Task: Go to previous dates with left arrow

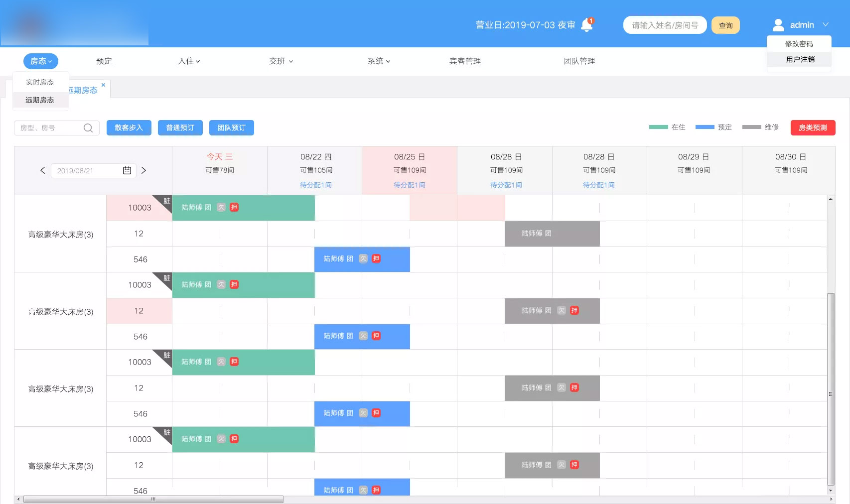Action: 43,170
